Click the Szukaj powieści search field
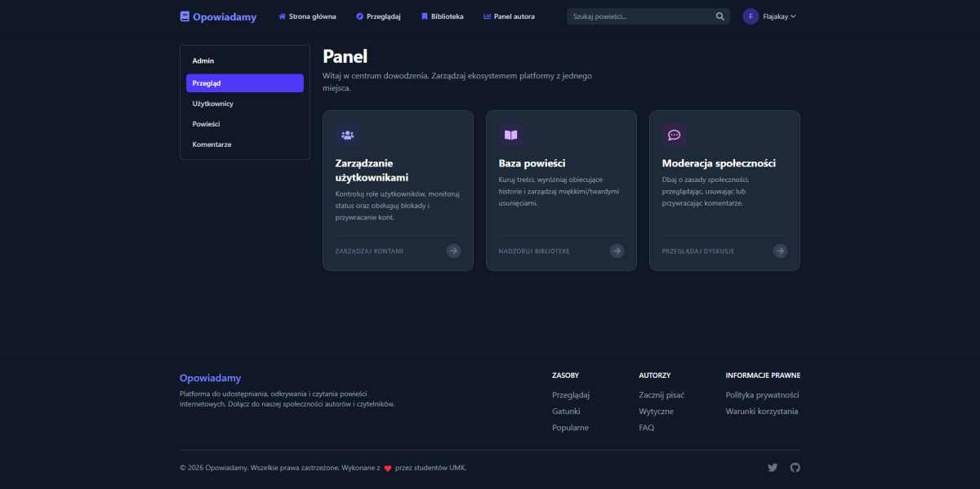This screenshot has height=489, width=980. pos(641,16)
